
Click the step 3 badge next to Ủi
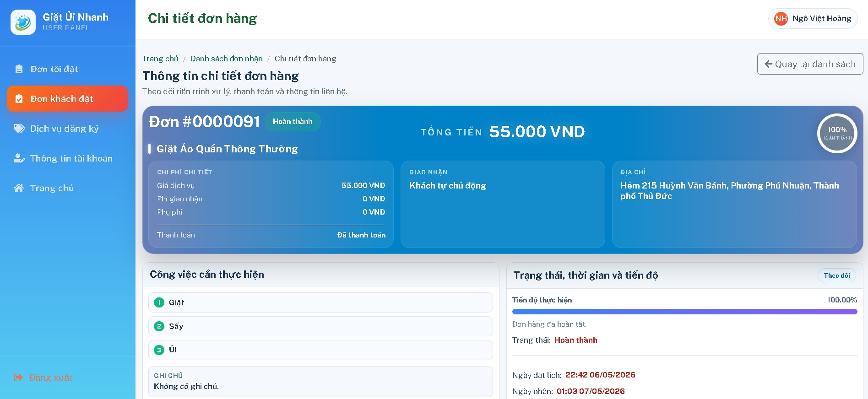click(159, 350)
